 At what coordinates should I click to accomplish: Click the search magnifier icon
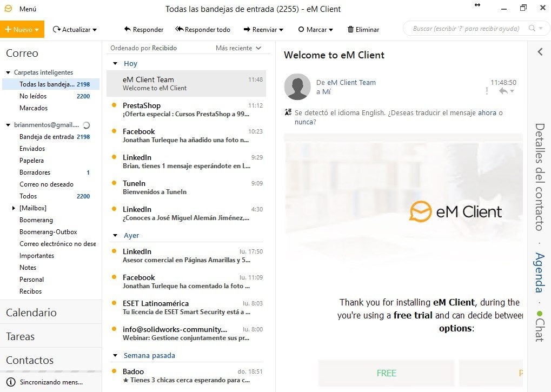(x=532, y=28)
